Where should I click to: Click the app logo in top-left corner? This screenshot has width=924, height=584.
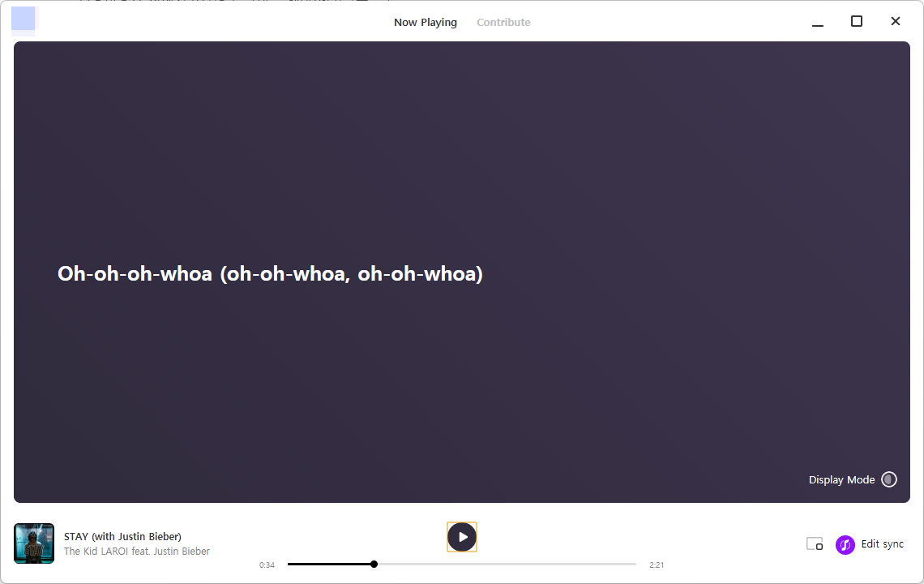point(24,19)
